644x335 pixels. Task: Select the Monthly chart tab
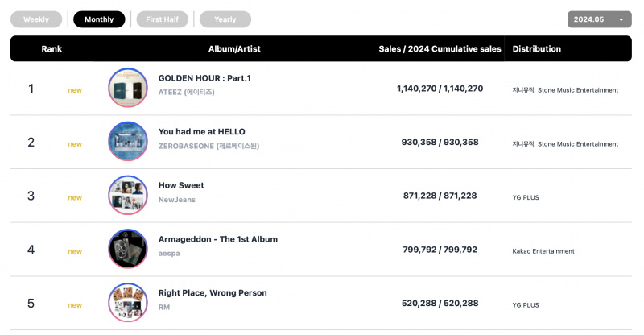99,19
